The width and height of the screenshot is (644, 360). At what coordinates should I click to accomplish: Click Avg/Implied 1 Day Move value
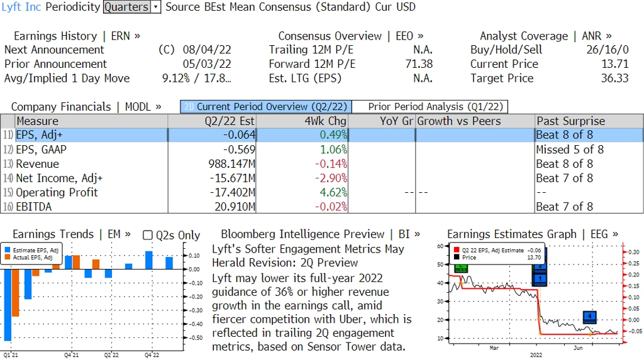[196, 79]
